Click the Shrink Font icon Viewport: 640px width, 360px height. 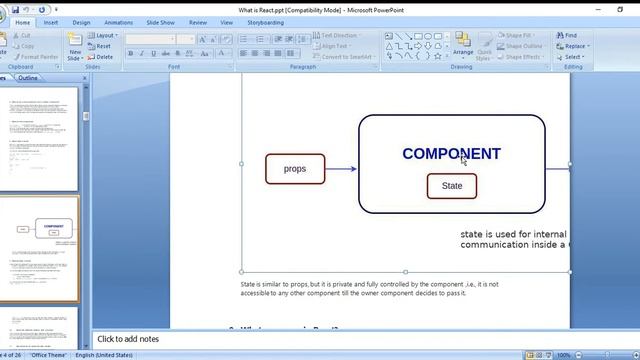tap(213, 39)
